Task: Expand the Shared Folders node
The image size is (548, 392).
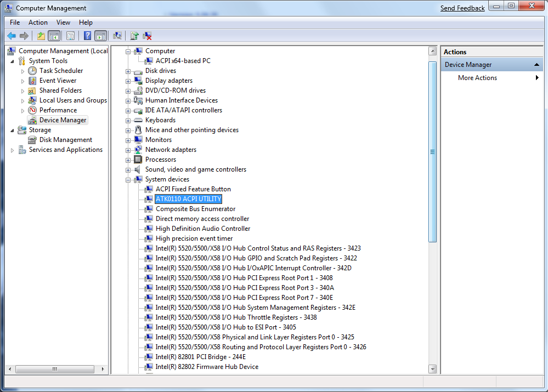Action: 22,91
